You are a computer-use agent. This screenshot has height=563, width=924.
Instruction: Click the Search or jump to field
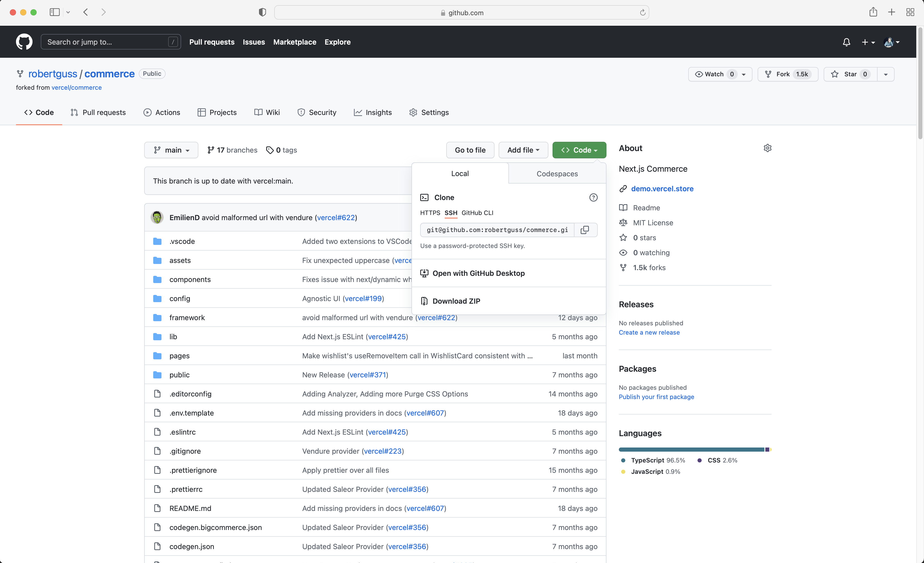click(111, 42)
